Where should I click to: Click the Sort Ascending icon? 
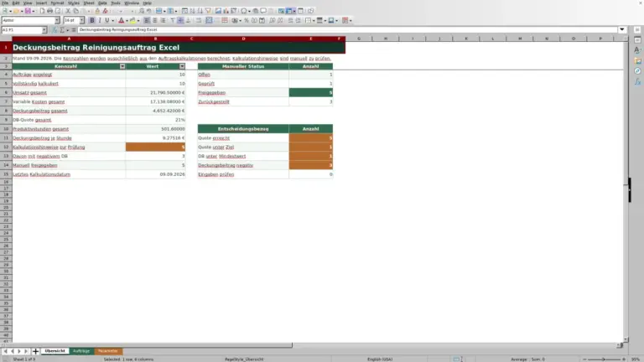(x=193, y=11)
